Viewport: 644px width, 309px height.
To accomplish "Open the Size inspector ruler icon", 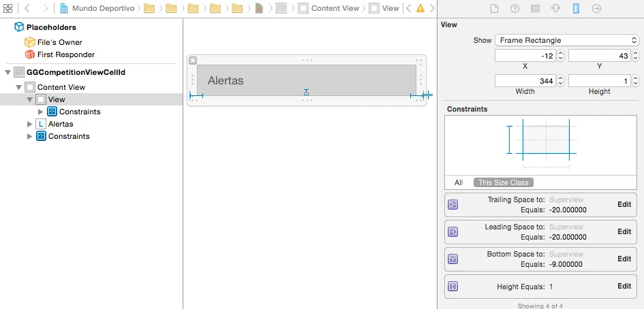I will click(577, 9).
